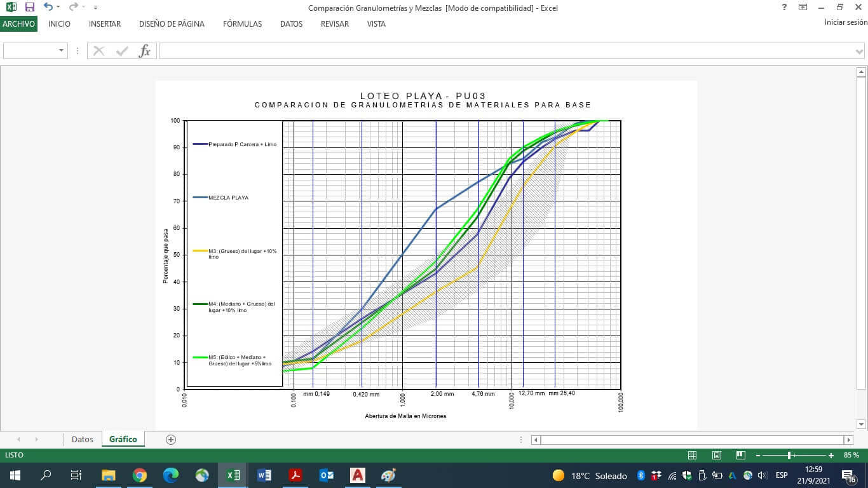Open the Help question mark icon
Screen dimensions: 868x488
pos(784,7)
